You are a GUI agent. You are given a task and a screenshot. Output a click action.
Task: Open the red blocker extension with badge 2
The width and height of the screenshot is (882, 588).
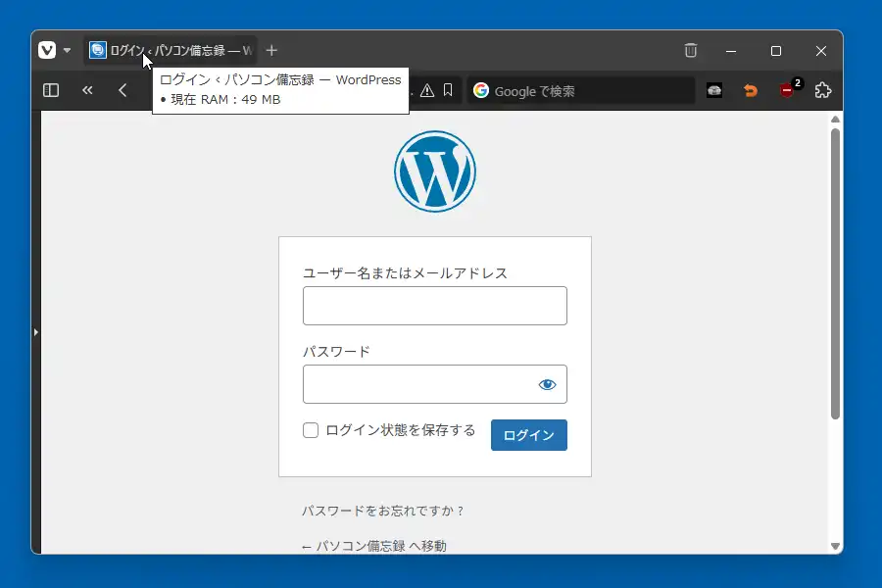coord(789,89)
